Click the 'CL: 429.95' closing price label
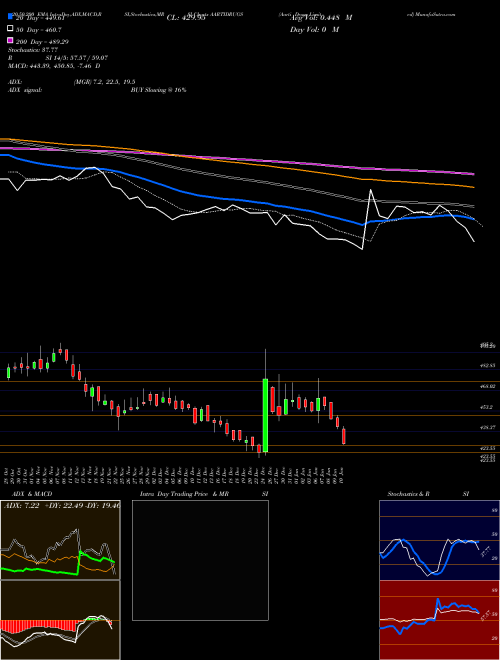The image size is (500, 660). pyautogui.click(x=186, y=18)
